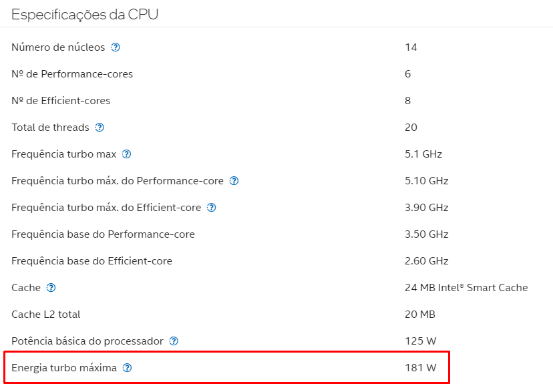Viewport: 553px width, 392px height.
Task: Click the 125 W power value
Action: (420, 341)
